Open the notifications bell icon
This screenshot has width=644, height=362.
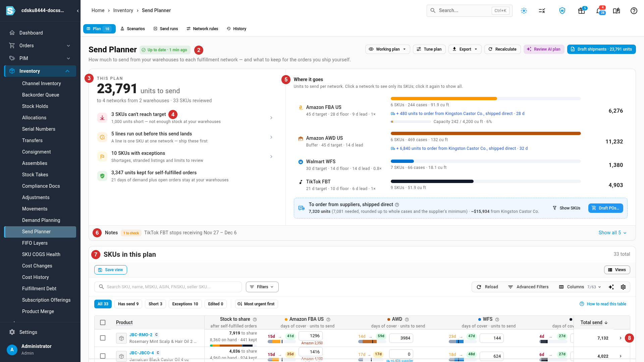click(600, 11)
